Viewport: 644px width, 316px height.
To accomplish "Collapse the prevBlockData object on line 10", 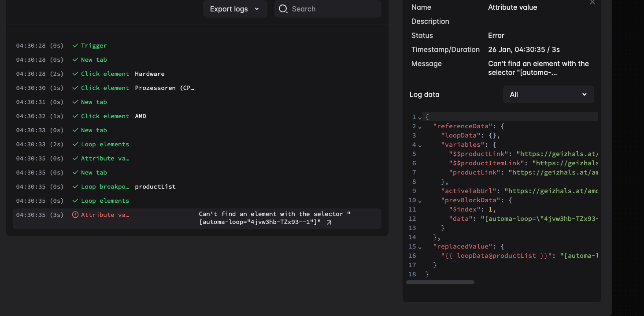I will pos(420,200).
